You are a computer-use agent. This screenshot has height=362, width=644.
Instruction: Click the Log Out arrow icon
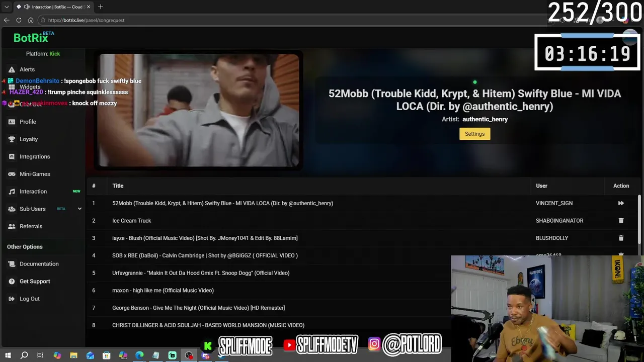12,299
